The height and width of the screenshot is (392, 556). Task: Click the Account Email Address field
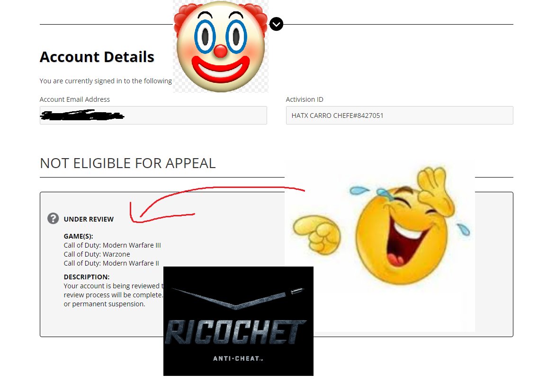(153, 115)
